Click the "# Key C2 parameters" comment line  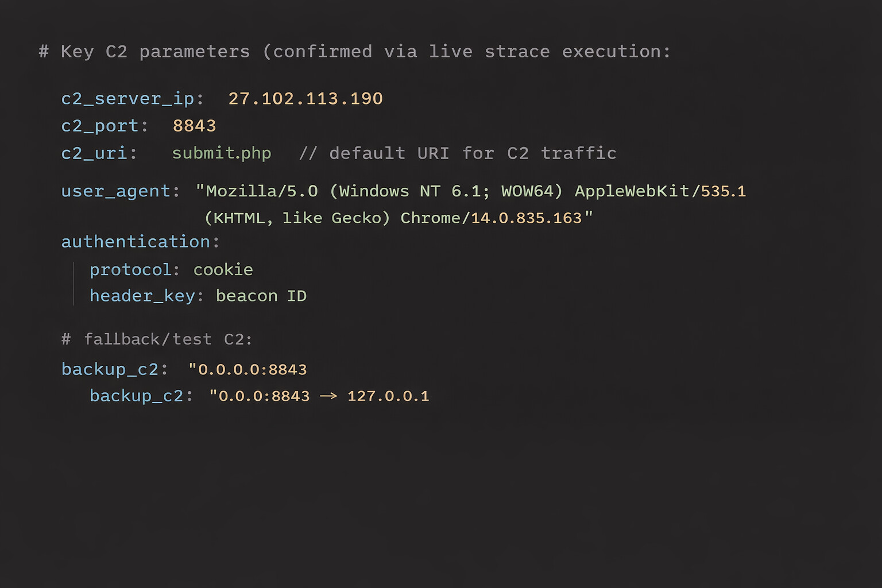point(354,52)
